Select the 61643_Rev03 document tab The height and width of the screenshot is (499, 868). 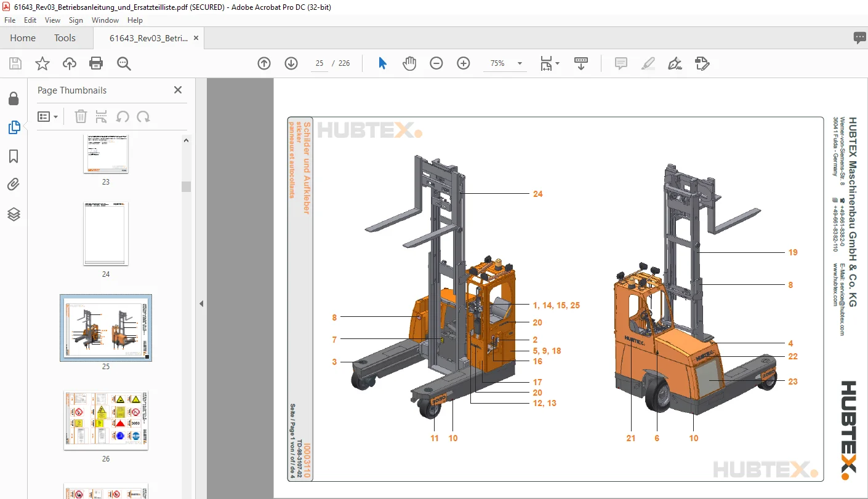tap(148, 38)
